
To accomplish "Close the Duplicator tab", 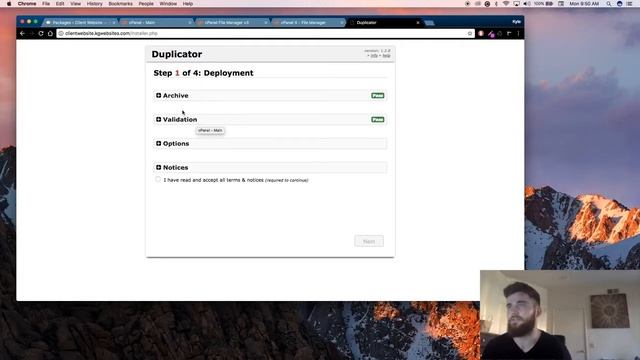I will (418, 22).
